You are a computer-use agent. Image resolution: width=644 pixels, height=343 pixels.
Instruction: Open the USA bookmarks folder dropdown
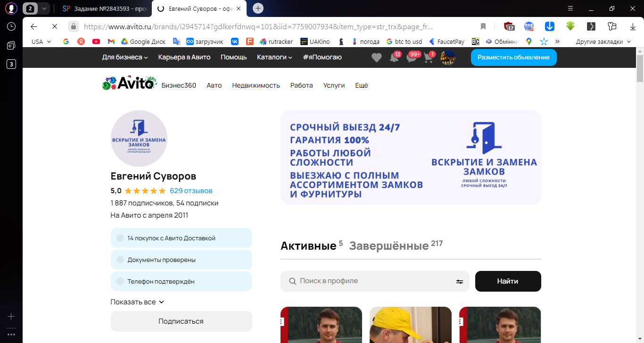[x=41, y=41]
